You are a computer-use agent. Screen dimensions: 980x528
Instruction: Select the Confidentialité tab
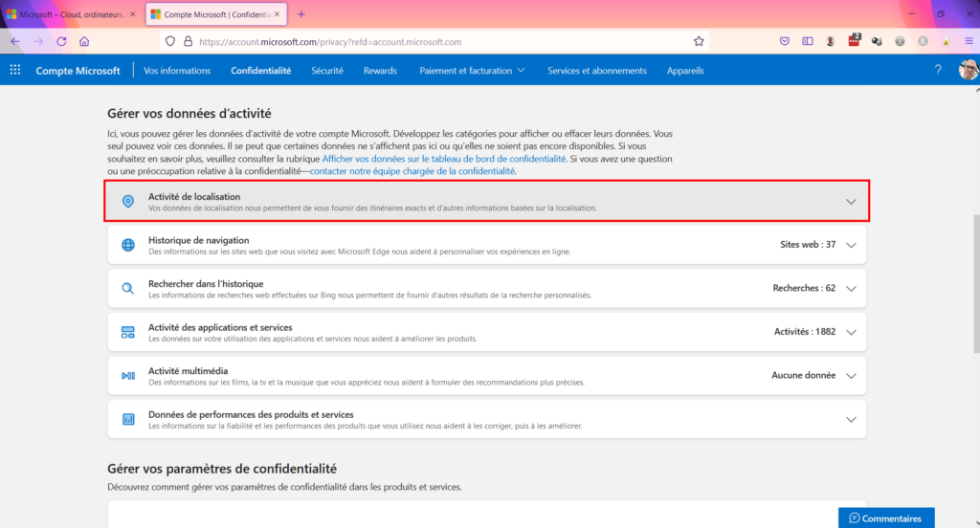pos(260,71)
